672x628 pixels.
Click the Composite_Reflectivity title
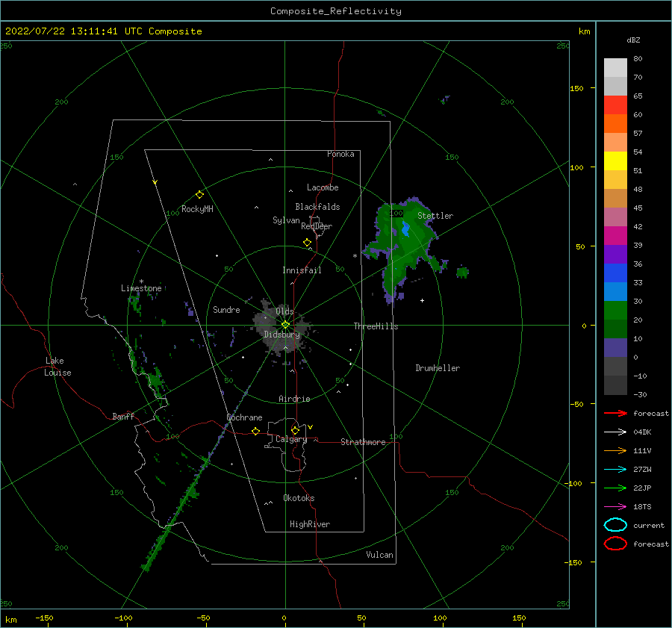(336, 11)
